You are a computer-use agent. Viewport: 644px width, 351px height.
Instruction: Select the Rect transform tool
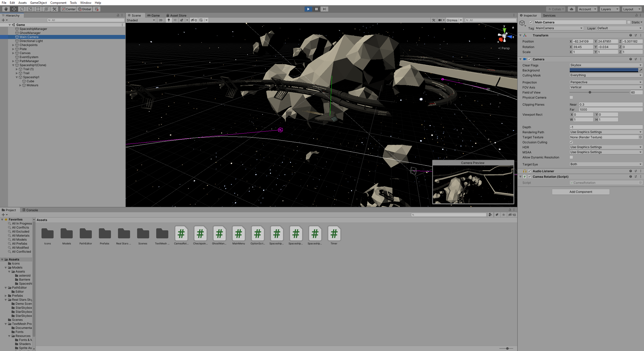pos(38,9)
